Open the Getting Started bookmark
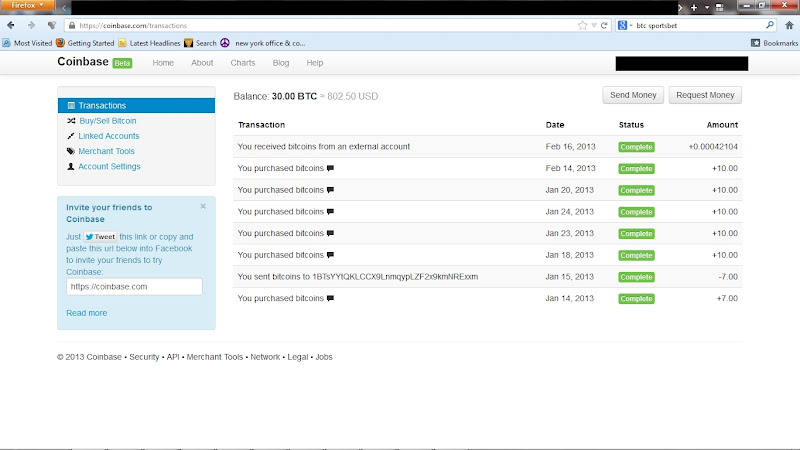The height and width of the screenshot is (450, 800). click(x=85, y=43)
